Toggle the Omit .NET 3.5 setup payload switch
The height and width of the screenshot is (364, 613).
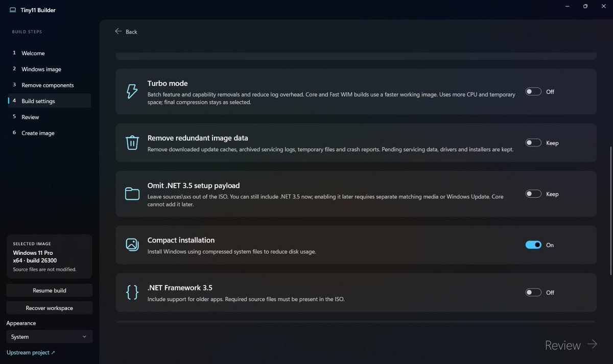click(533, 194)
